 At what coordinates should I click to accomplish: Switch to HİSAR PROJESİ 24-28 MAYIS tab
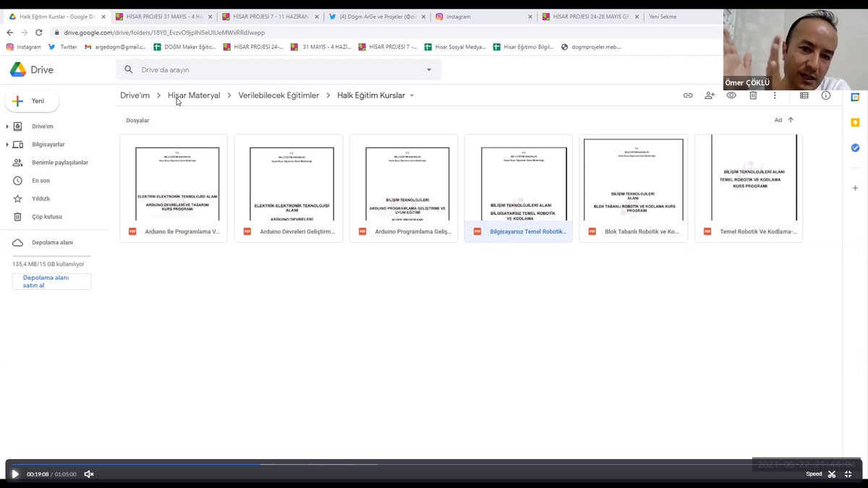coord(591,17)
